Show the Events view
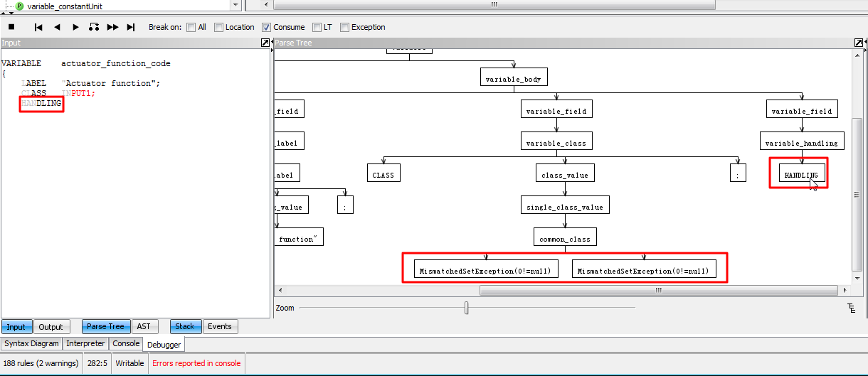Viewport: 868px width, 376px height. (x=220, y=327)
